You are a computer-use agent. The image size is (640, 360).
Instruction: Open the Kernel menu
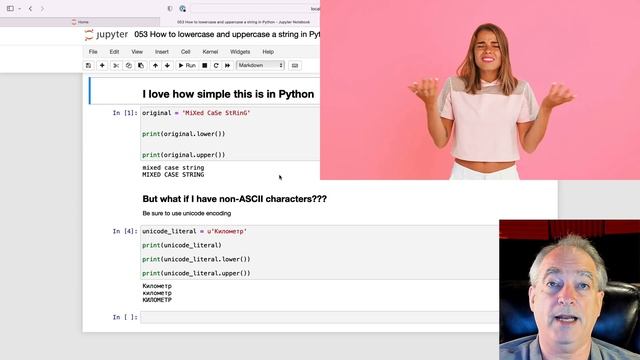tap(210, 52)
